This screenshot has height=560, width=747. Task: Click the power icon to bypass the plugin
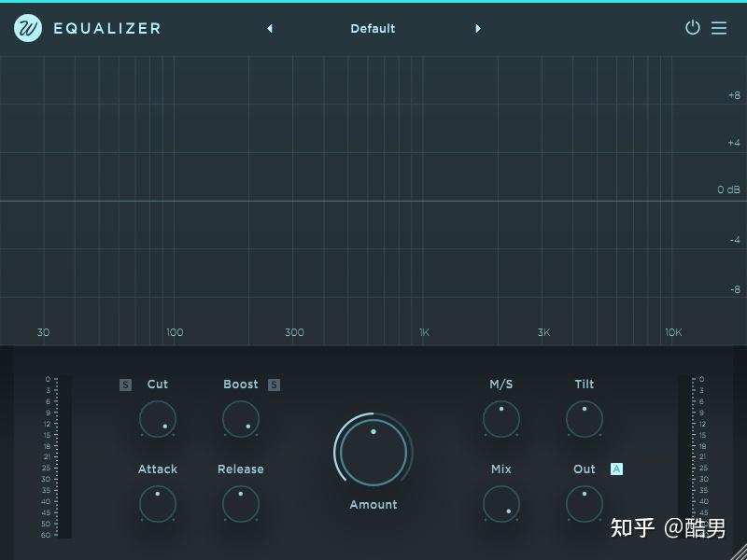(x=693, y=28)
